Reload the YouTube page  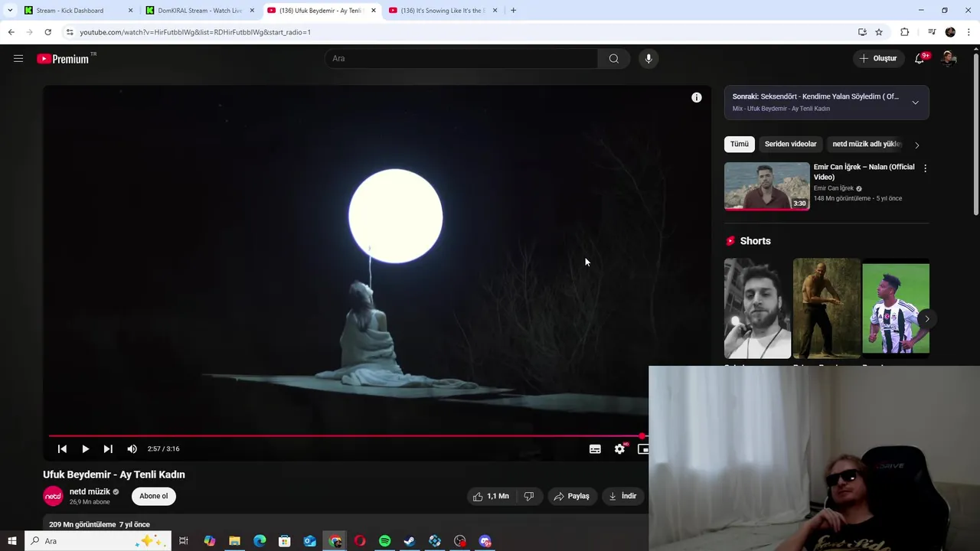tap(47, 32)
